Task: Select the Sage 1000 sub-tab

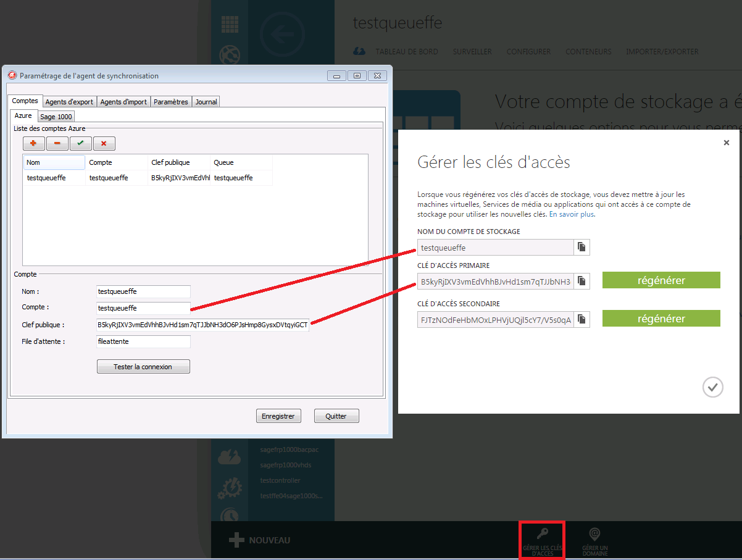Action: tap(56, 116)
